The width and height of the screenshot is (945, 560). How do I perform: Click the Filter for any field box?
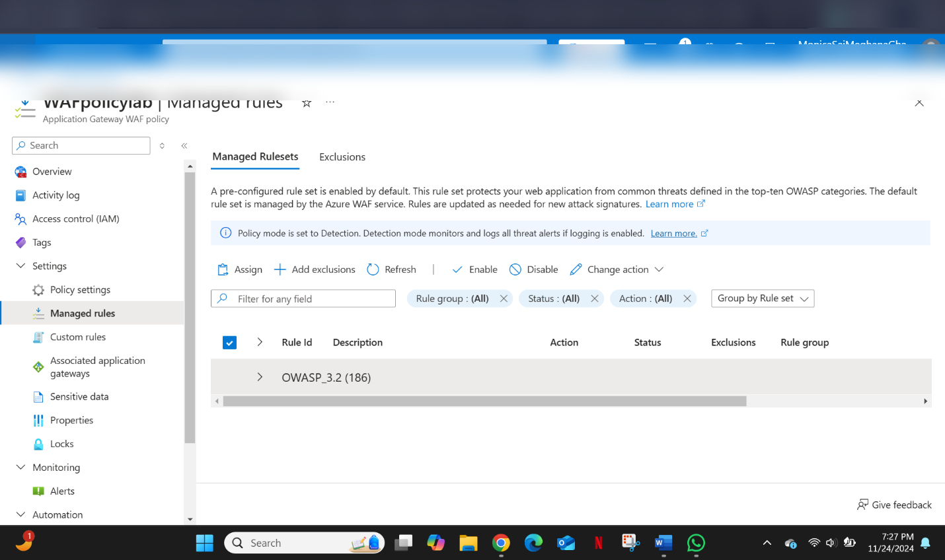(x=303, y=298)
